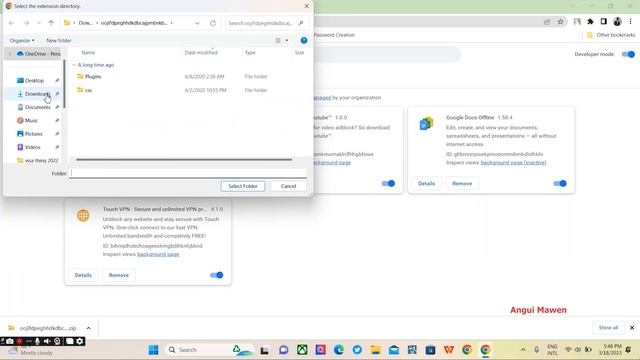Sort by Date modified column
640x360 pixels.
click(x=201, y=53)
